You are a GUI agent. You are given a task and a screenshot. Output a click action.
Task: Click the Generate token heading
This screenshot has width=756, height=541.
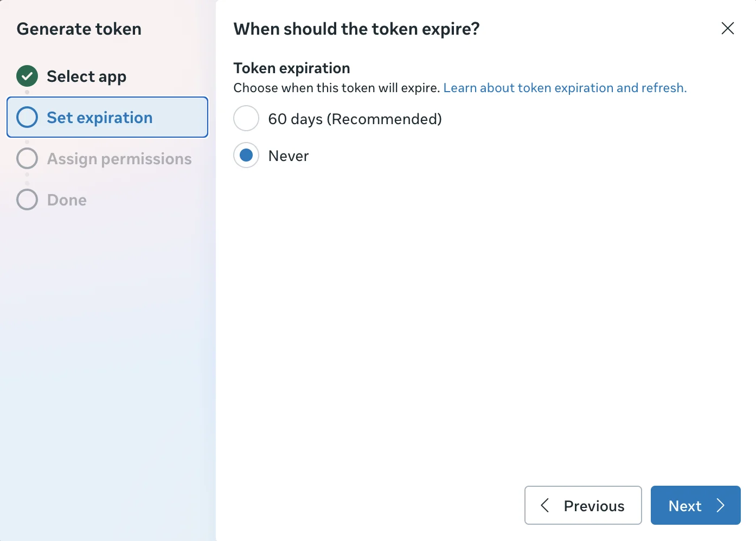click(x=79, y=29)
